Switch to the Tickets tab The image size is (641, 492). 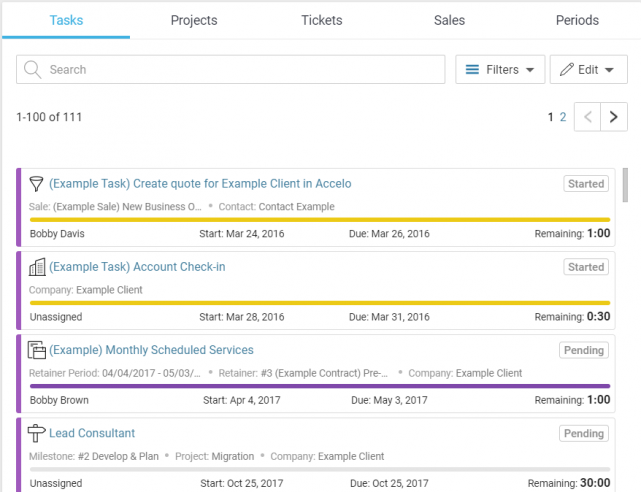322,20
